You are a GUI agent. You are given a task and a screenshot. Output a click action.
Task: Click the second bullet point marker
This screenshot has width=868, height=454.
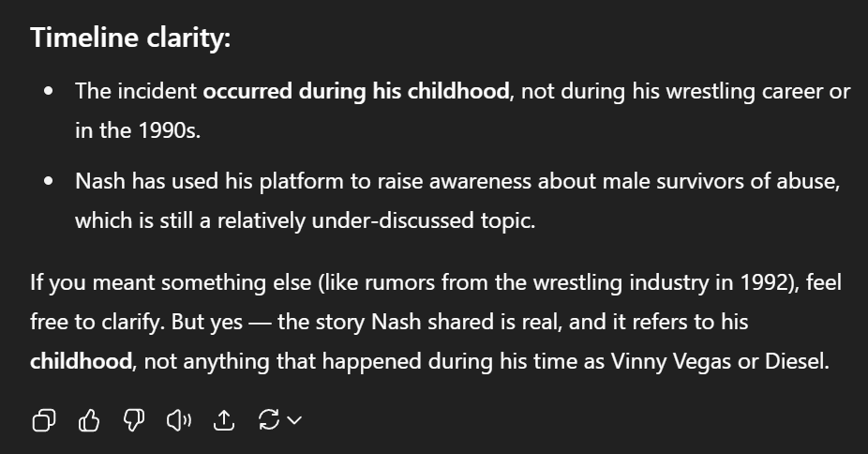[x=48, y=181]
